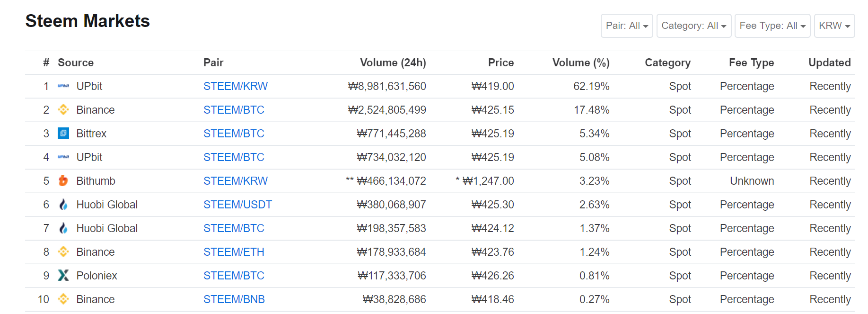The width and height of the screenshot is (868, 314).
Task: Open the STEEM/BNB pair link
Action: pos(234,299)
